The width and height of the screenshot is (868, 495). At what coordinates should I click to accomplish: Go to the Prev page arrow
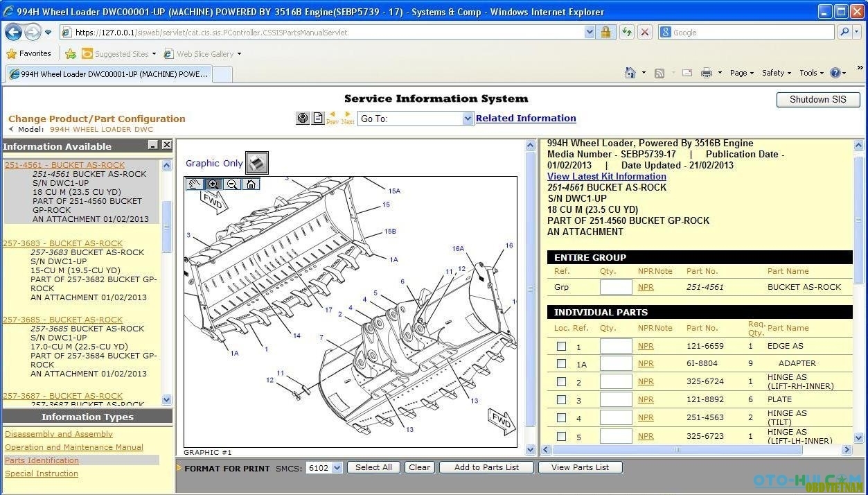pos(333,118)
